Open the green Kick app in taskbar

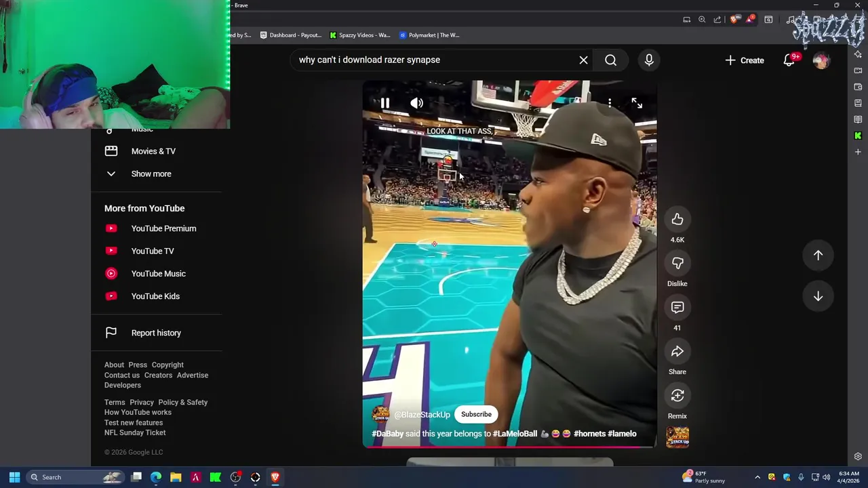pyautogui.click(x=216, y=477)
